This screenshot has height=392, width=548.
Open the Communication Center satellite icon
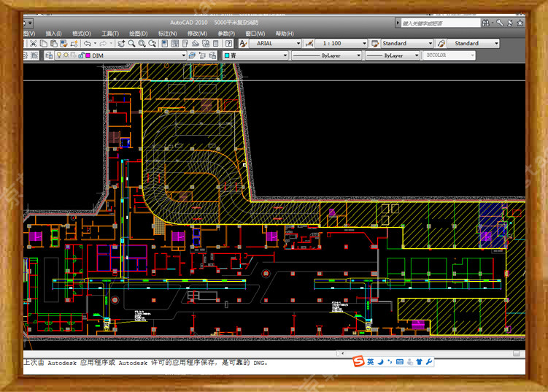click(510, 23)
